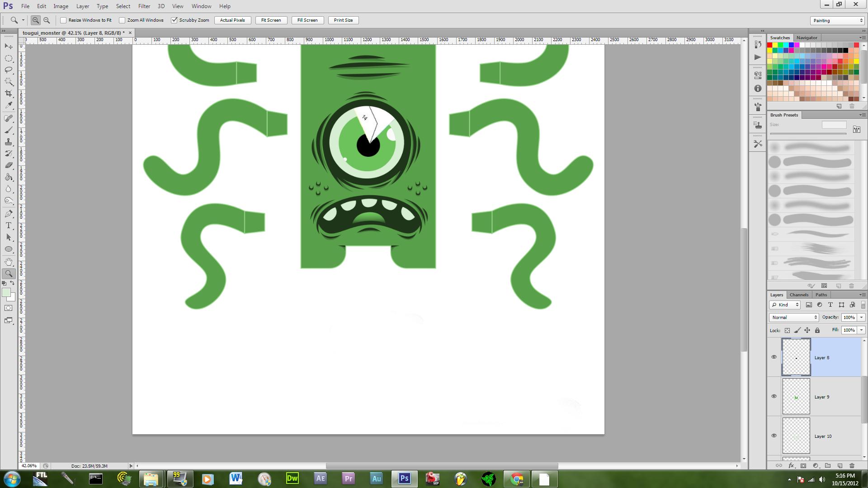Open the Actions panel play icon
The image size is (868, 488).
(x=758, y=57)
